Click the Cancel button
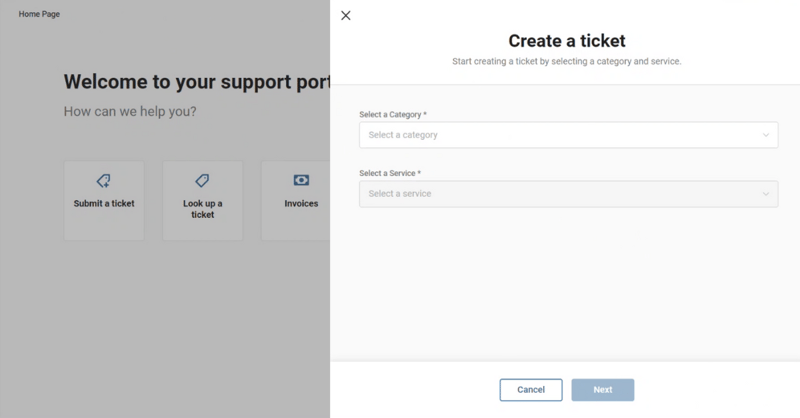The height and width of the screenshot is (418, 800). click(531, 389)
